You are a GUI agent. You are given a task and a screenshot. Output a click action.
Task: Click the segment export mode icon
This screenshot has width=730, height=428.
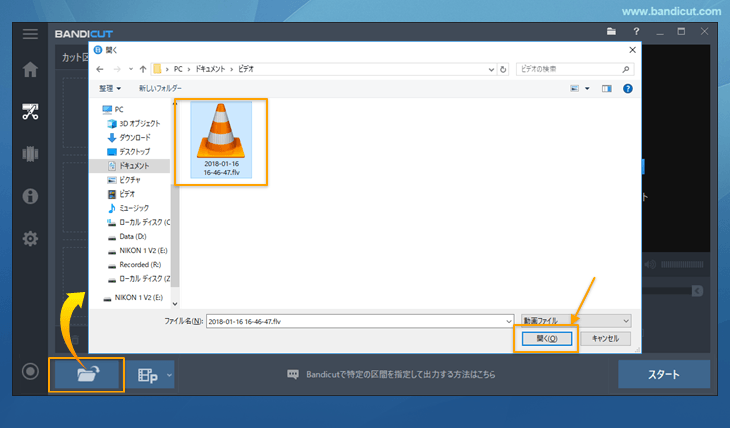pos(147,375)
